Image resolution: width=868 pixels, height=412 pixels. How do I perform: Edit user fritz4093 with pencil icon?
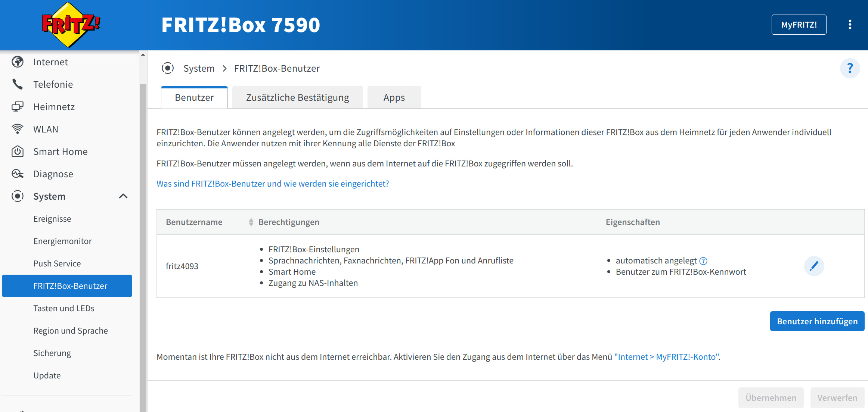pyautogui.click(x=814, y=266)
